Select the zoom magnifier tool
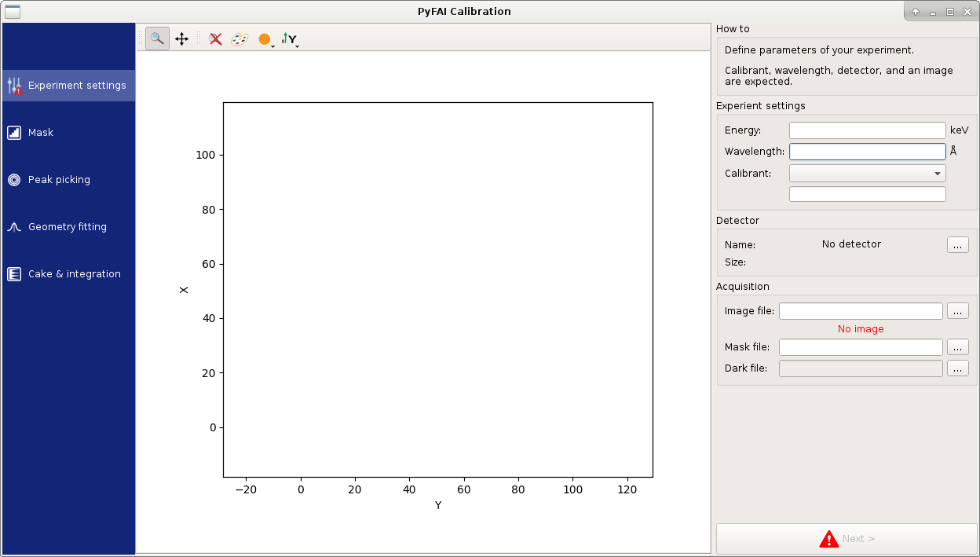 tap(157, 38)
